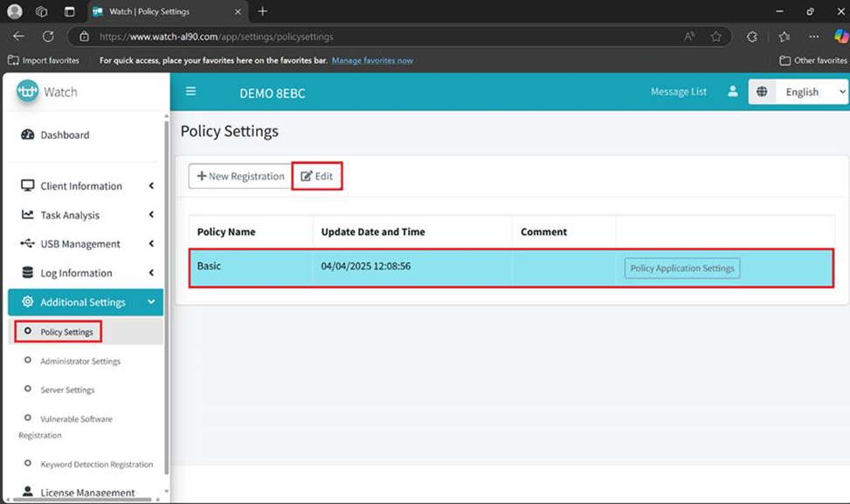The height and width of the screenshot is (504, 850).
Task: Open browser read aloud icon
Action: click(689, 37)
